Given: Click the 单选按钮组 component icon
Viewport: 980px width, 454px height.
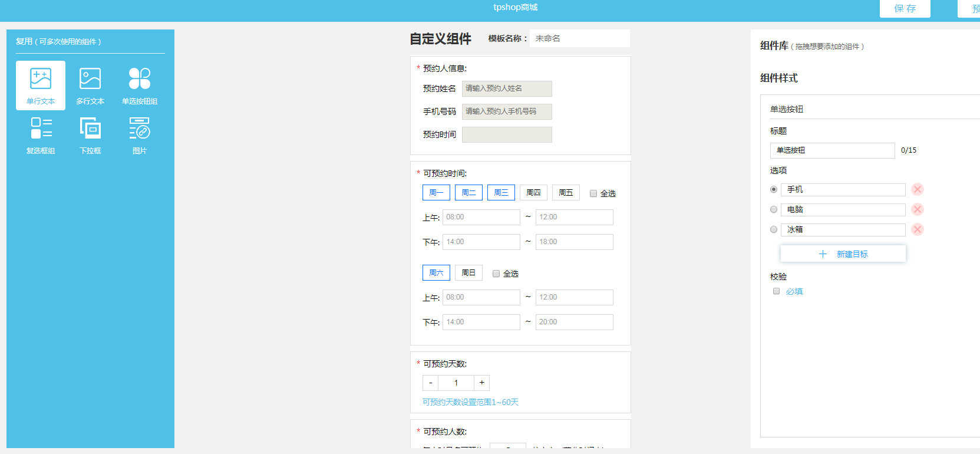Looking at the screenshot, I should 140,79.
